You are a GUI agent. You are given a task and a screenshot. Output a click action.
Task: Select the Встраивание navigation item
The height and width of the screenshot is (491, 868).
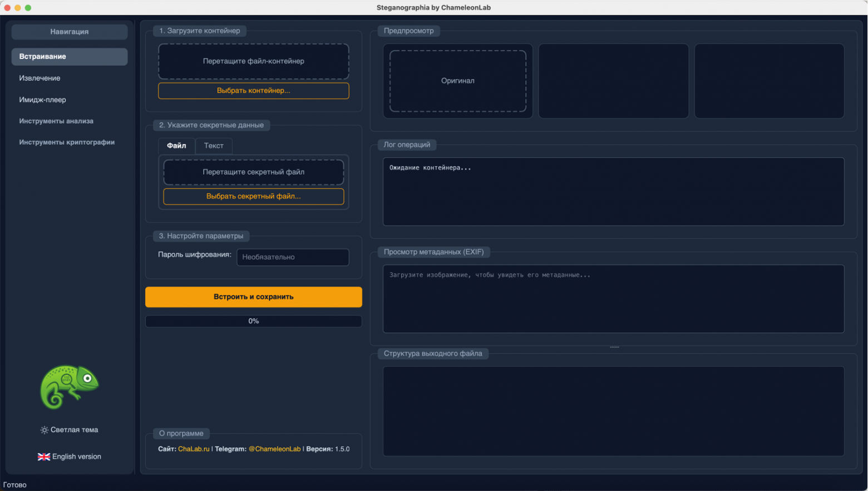(69, 56)
